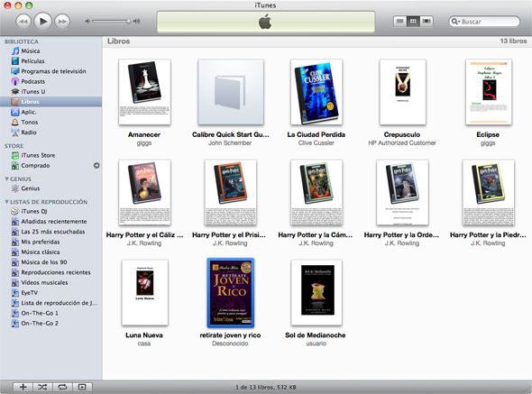Open the EyeTV playlist icon
The height and width of the screenshot is (394, 532).
pyautogui.click(x=15, y=293)
